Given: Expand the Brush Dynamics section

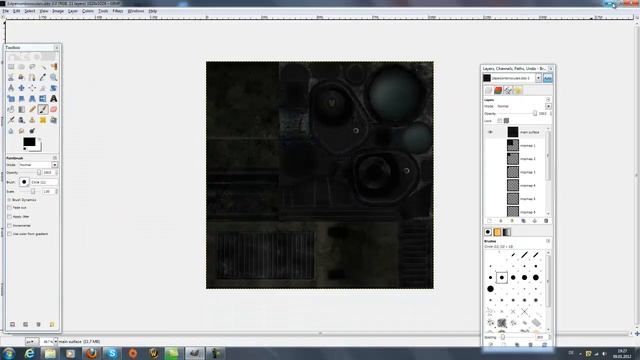Looking at the screenshot, I should (x=9, y=200).
